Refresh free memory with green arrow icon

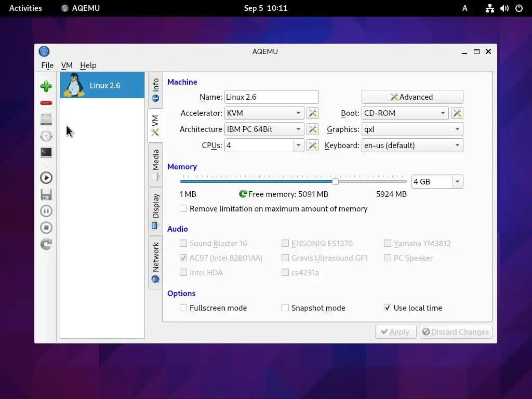(x=243, y=194)
